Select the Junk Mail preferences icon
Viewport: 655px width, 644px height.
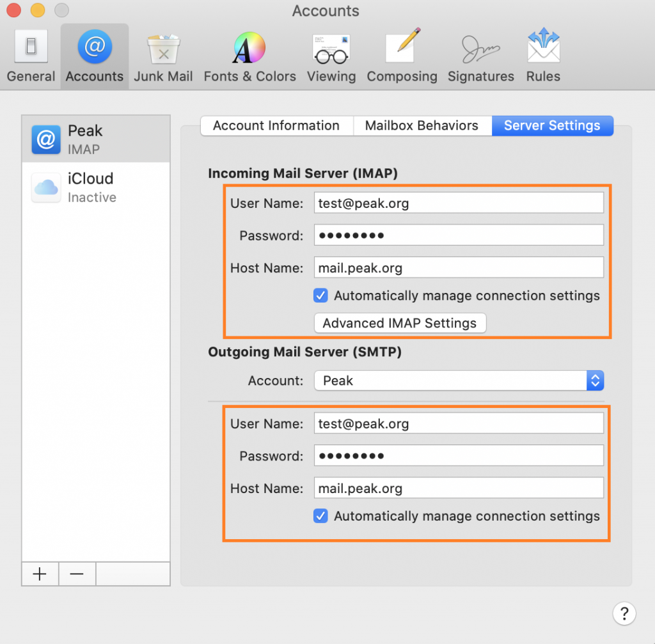point(163,56)
